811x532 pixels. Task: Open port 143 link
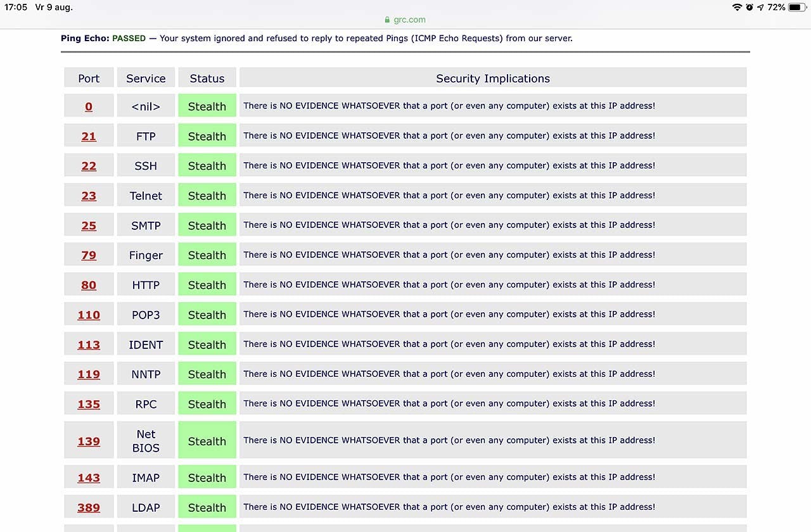[89, 478]
